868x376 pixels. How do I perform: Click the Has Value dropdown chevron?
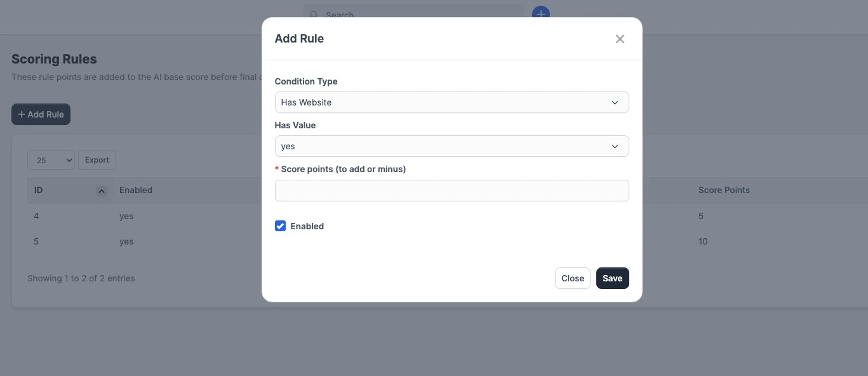614,146
